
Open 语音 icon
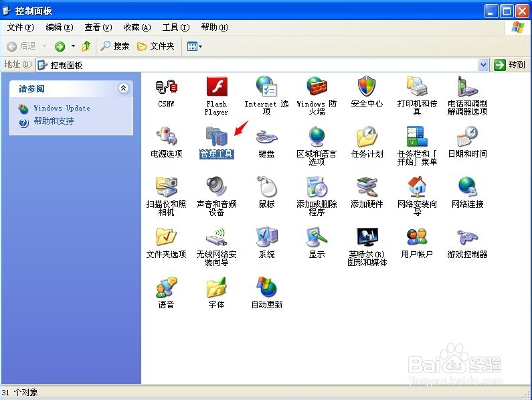tap(166, 287)
